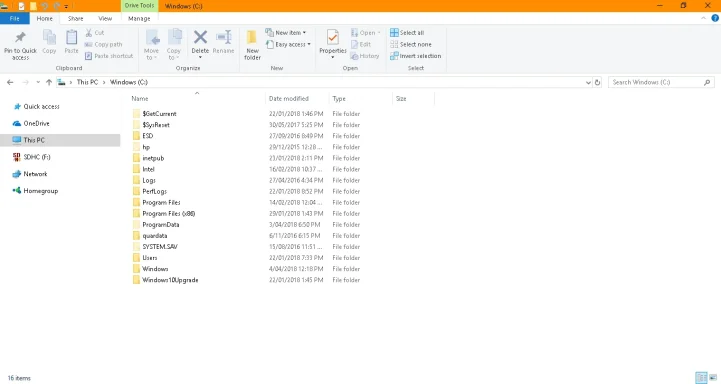Select the SYSTEM.SAV folder
The image size is (721, 384).
pyautogui.click(x=160, y=246)
